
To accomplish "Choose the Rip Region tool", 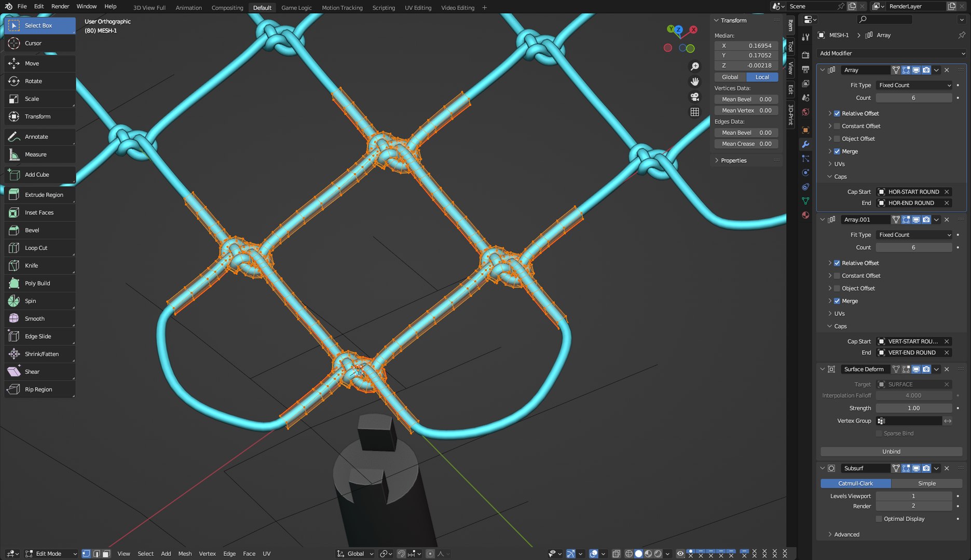I will (x=39, y=389).
